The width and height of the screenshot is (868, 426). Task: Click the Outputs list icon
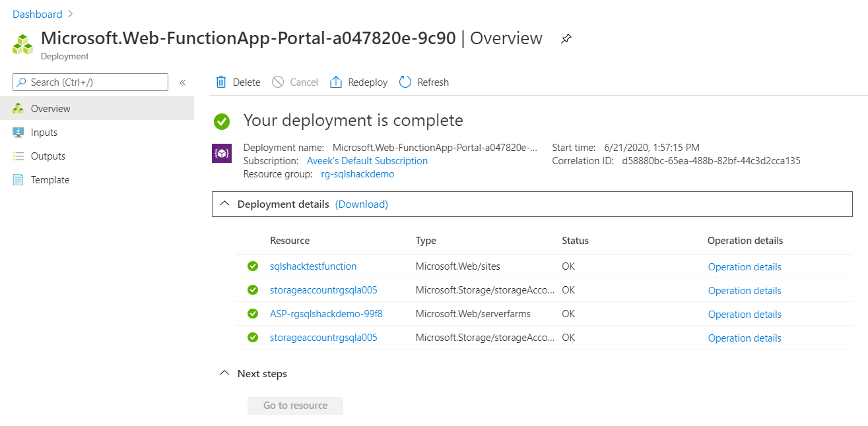click(18, 156)
